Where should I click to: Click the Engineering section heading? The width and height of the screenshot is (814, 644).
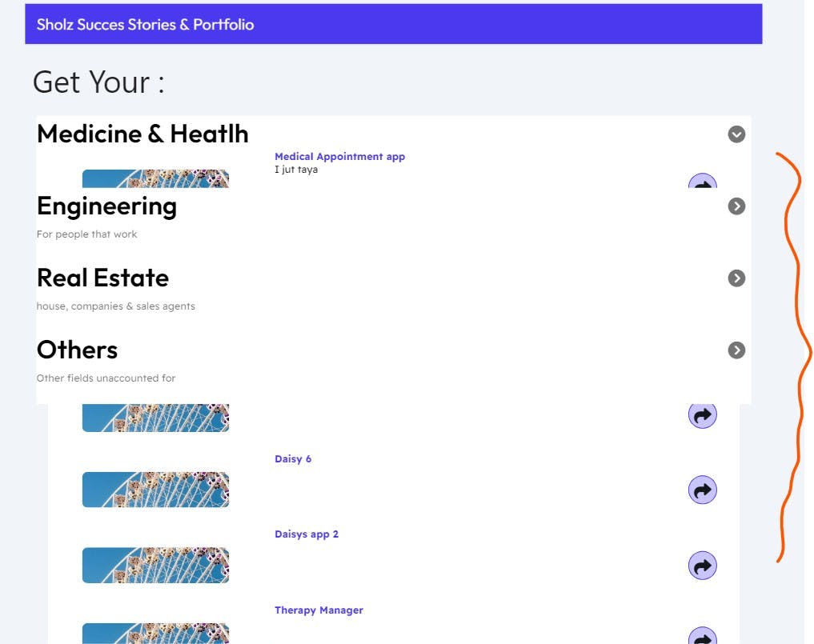pos(106,206)
